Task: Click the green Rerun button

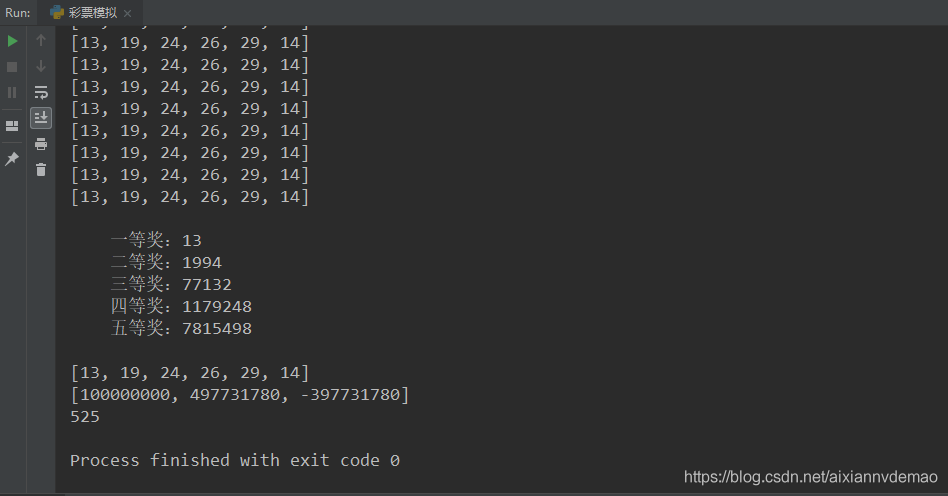Action: point(12,41)
